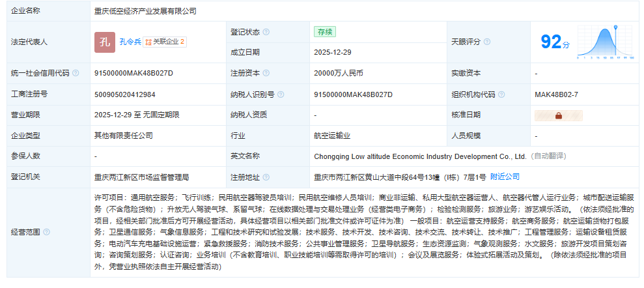Click help icon beside 统一社会信用代码
Screen dimensions: 644x288
(76, 73)
